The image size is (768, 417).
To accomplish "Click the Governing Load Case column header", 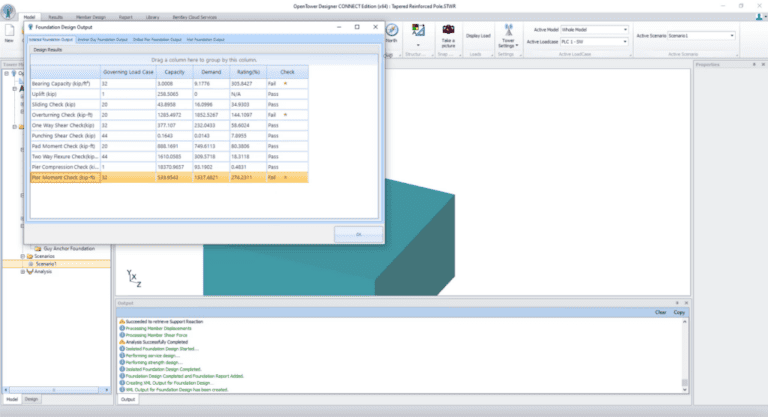I will [x=128, y=72].
